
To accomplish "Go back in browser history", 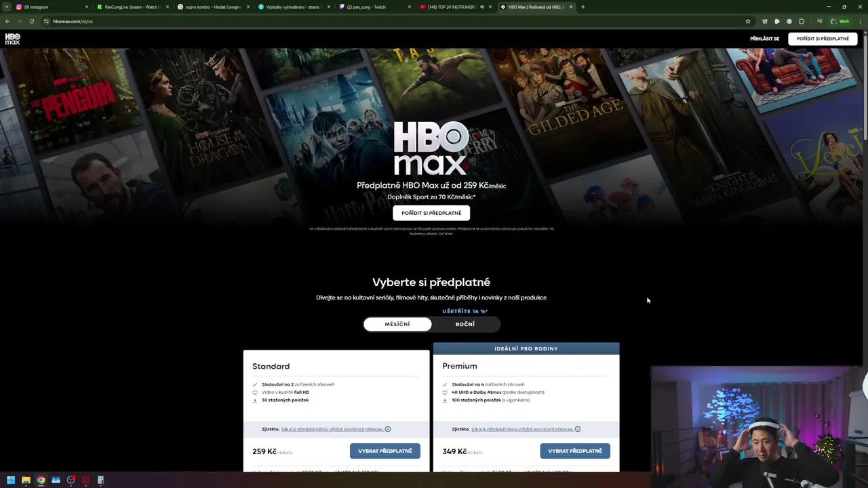I will [7, 21].
